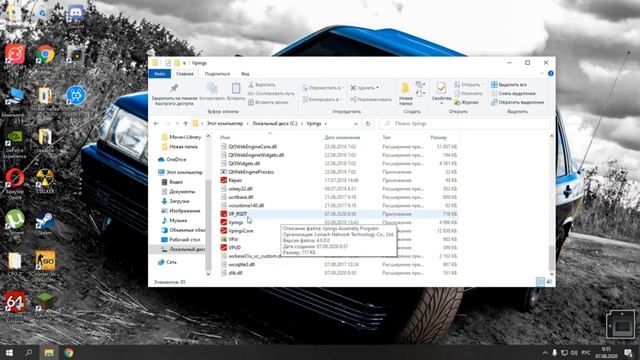
Task: Select Новая папка in navigation pane
Action: click(x=180, y=147)
